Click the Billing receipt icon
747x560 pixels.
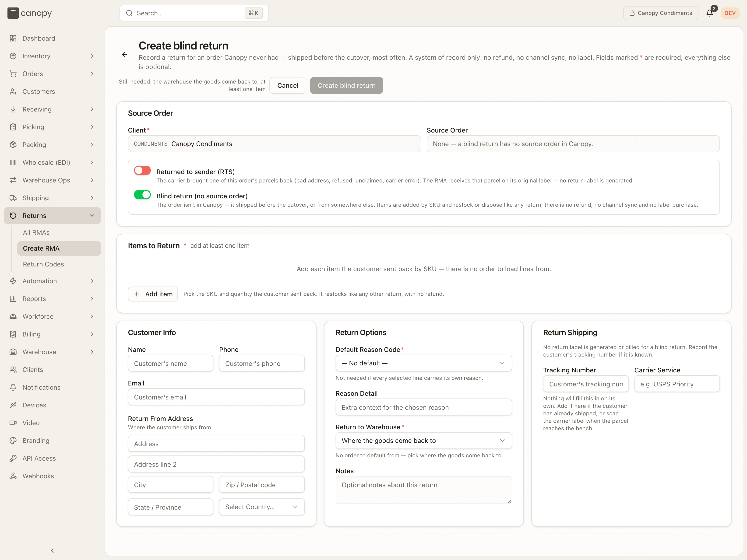pos(13,334)
